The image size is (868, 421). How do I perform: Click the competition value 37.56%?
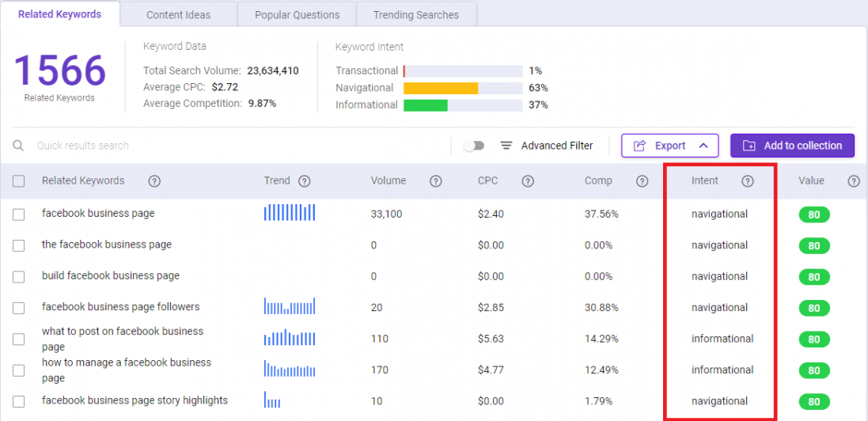point(601,214)
